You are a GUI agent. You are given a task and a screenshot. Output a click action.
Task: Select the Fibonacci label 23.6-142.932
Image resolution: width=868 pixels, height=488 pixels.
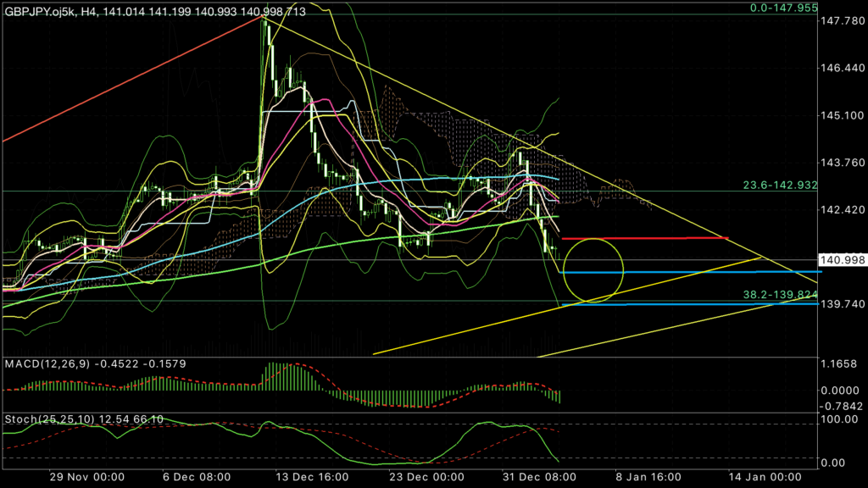point(780,185)
